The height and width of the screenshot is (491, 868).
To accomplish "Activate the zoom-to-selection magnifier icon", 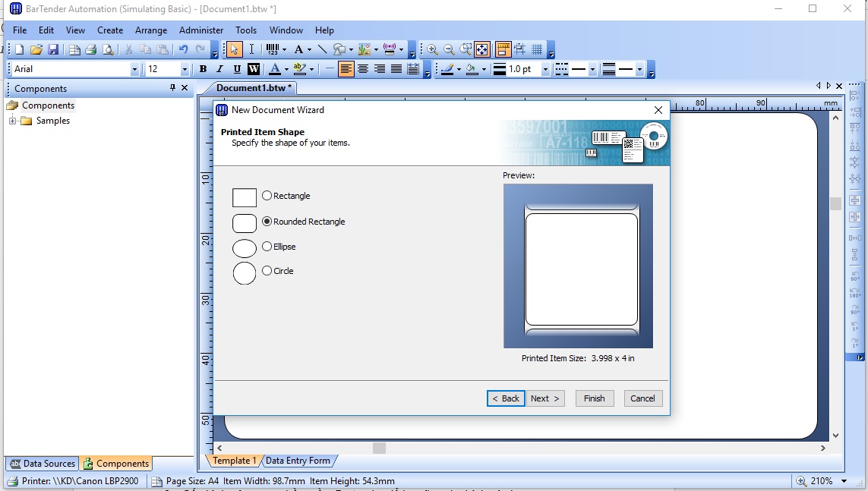I will click(x=466, y=50).
